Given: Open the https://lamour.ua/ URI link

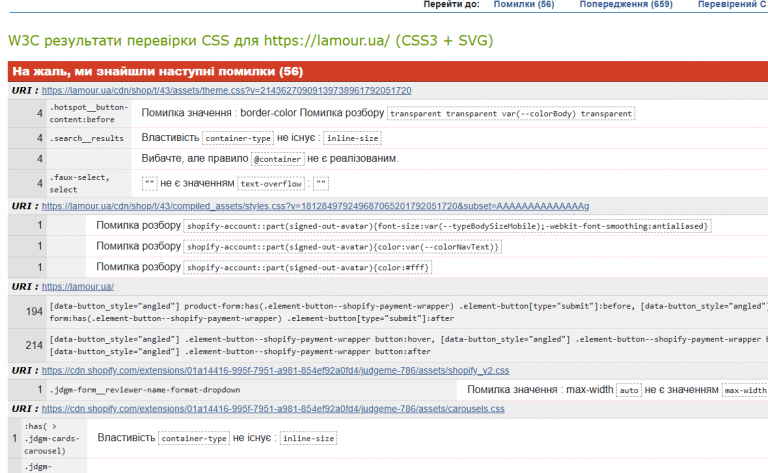Looking at the screenshot, I should coord(77,286).
